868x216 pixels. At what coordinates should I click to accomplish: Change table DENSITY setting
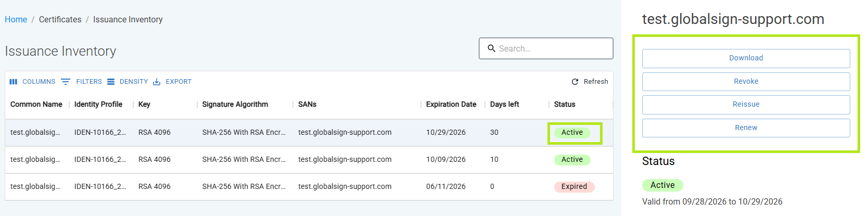pyautogui.click(x=127, y=82)
